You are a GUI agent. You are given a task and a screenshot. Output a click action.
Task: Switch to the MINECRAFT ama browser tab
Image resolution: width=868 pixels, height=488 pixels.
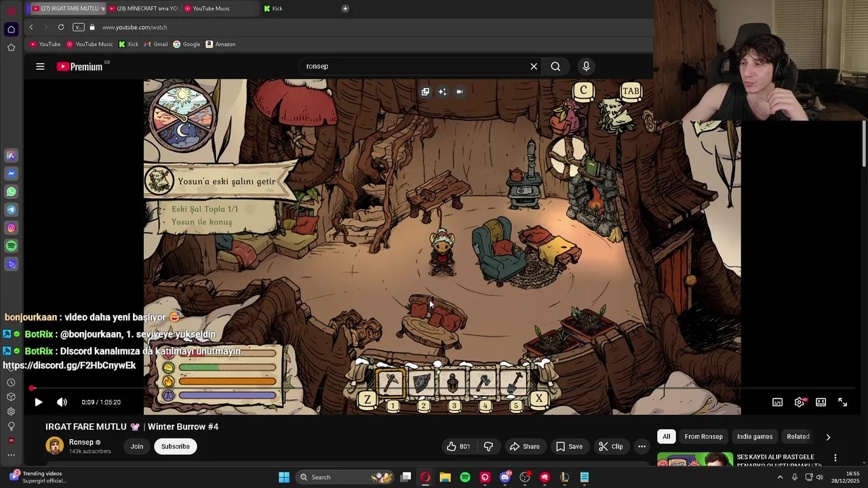(143, 8)
